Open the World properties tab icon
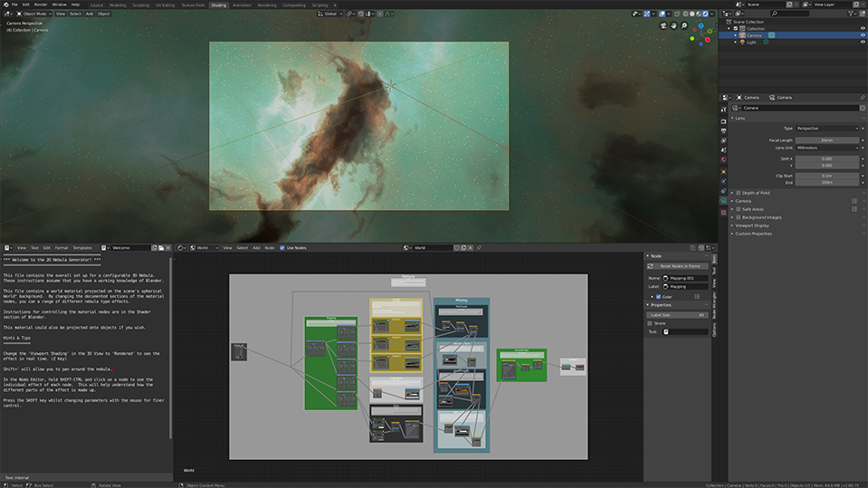 [x=723, y=159]
